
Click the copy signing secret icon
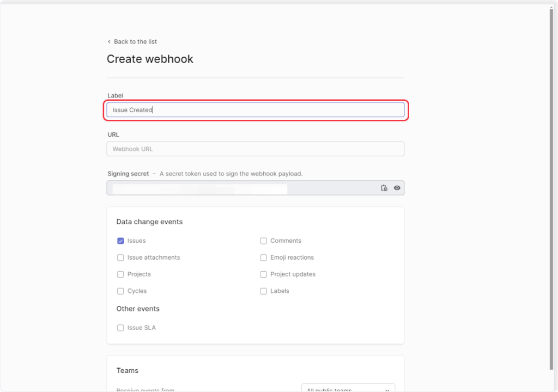384,188
